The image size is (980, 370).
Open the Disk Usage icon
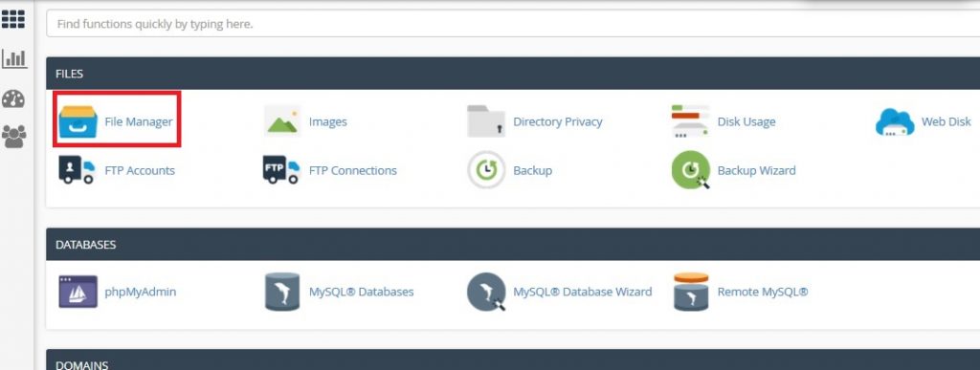coord(690,121)
